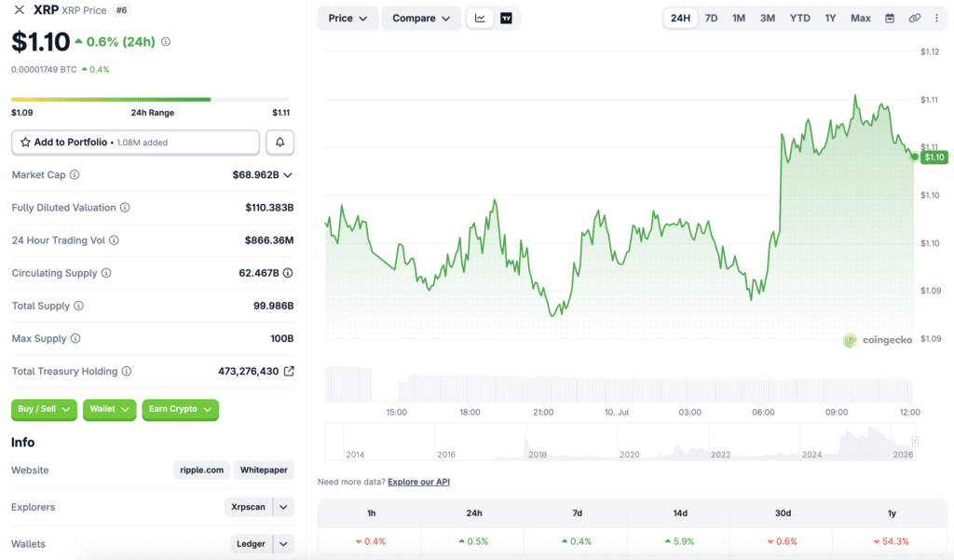Screen dimensions: 954x560
Task: Open the Earn Crypto dropdown
Action: tap(180, 409)
